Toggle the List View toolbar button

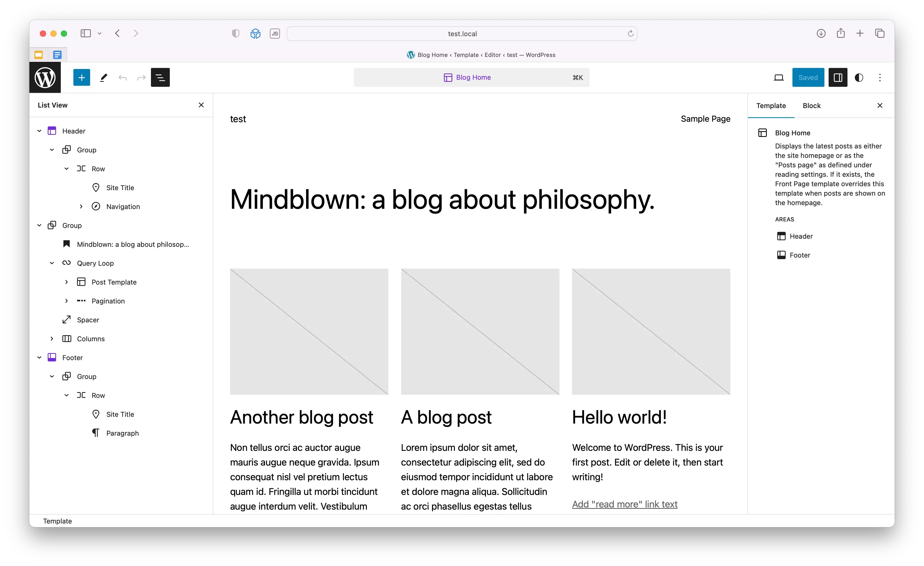pyautogui.click(x=160, y=77)
